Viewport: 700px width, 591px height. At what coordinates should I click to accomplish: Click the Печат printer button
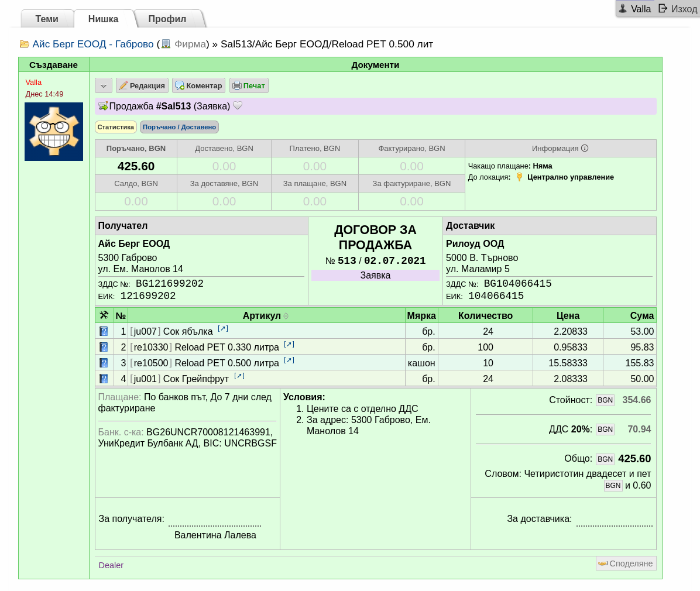point(249,85)
